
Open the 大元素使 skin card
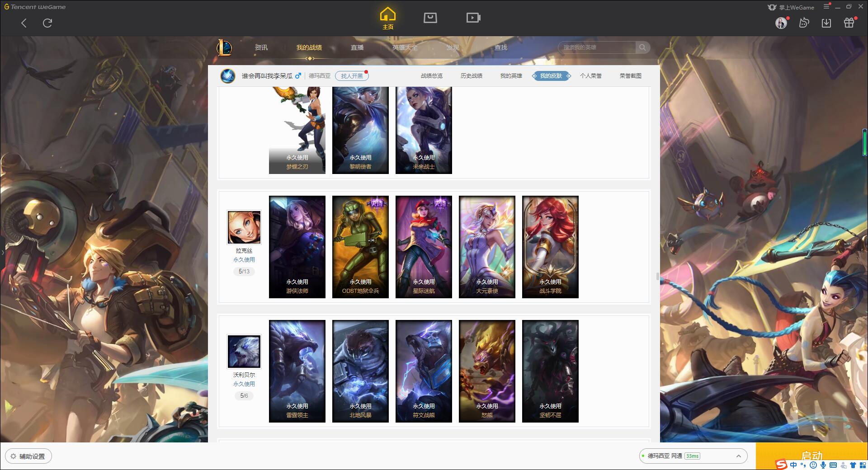coord(487,247)
